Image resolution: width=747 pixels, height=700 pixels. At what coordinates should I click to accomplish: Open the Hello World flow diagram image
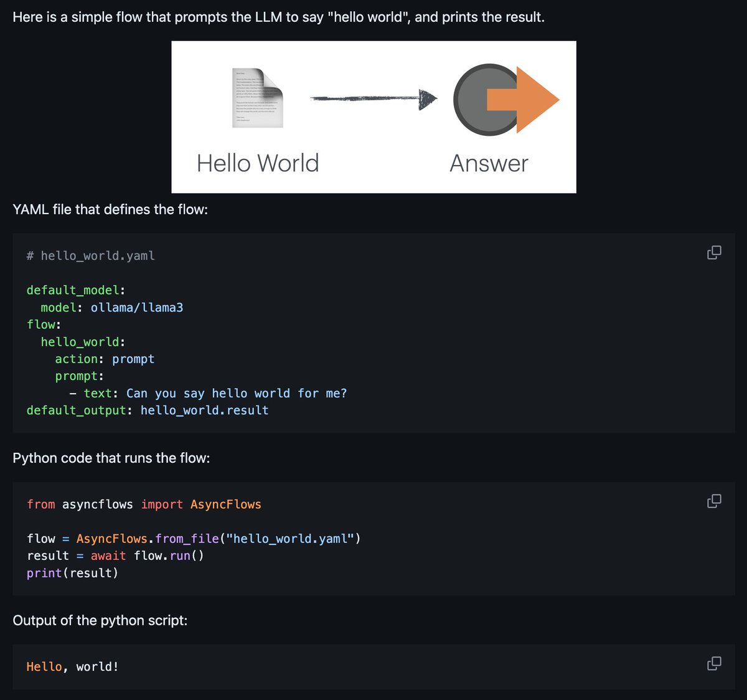tap(374, 117)
